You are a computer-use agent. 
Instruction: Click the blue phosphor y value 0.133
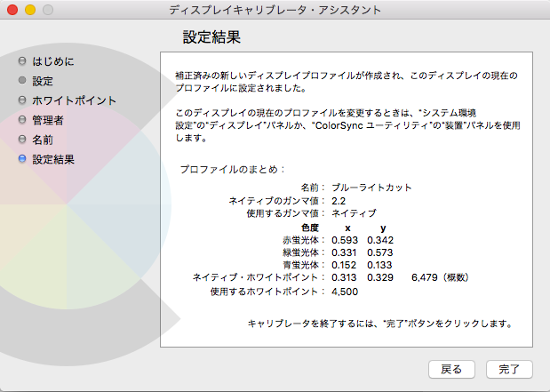click(379, 265)
